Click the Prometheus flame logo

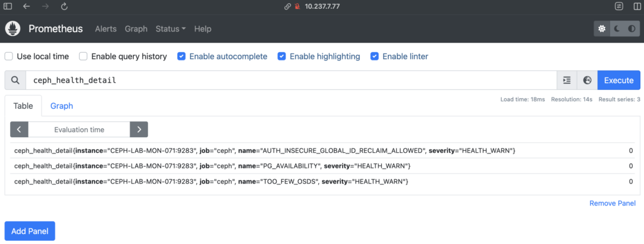pos(13,29)
